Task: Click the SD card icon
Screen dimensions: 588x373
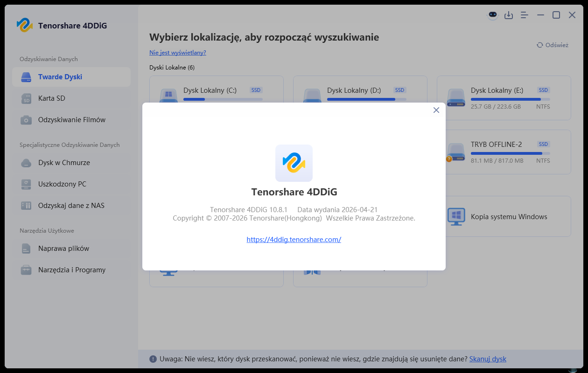Action: [26, 98]
